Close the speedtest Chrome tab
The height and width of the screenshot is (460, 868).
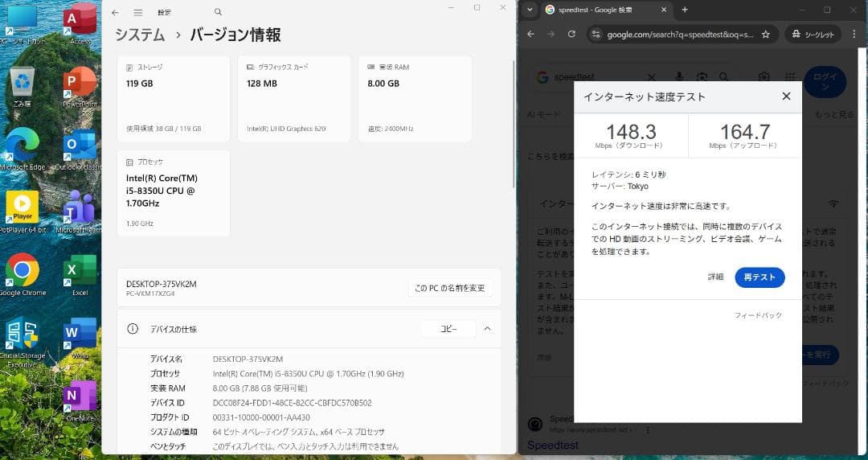coord(665,10)
